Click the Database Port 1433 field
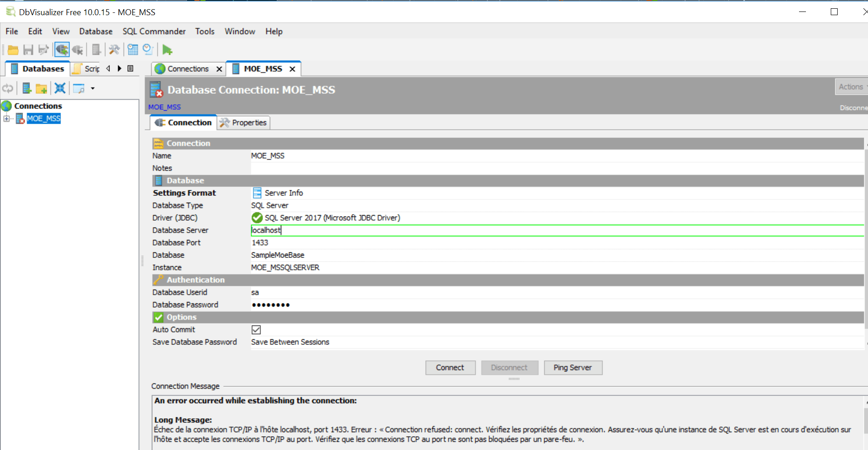The height and width of the screenshot is (450, 868). (x=557, y=243)
